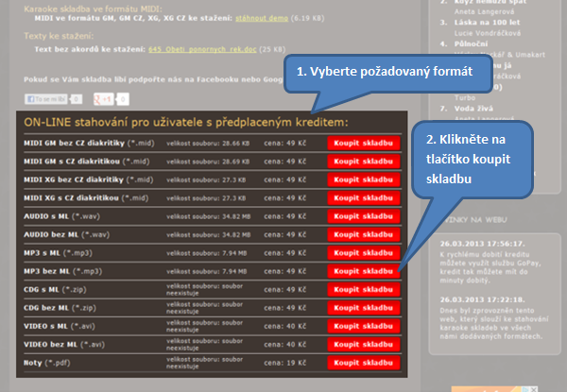Select VIDEO s ML (*.avi) label

point(60,326)
